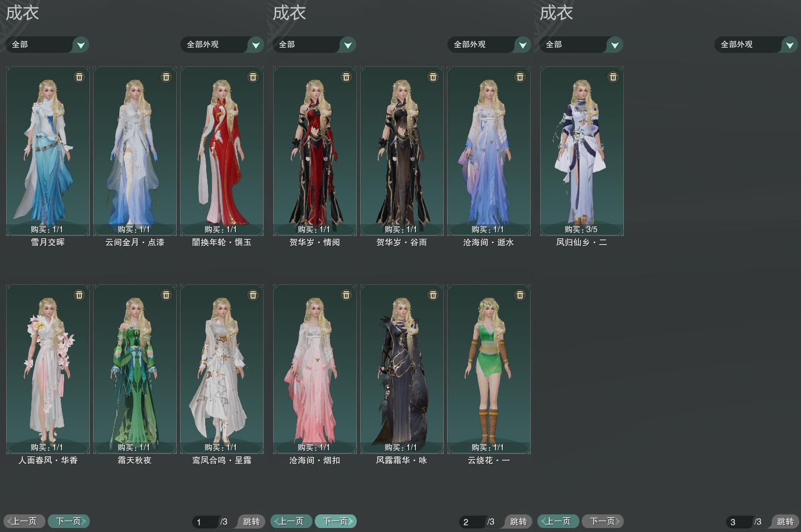801x532 pixels.
Task: Select the 人面春风·华香 outfit thumbnail
Action: coord(48,369)
